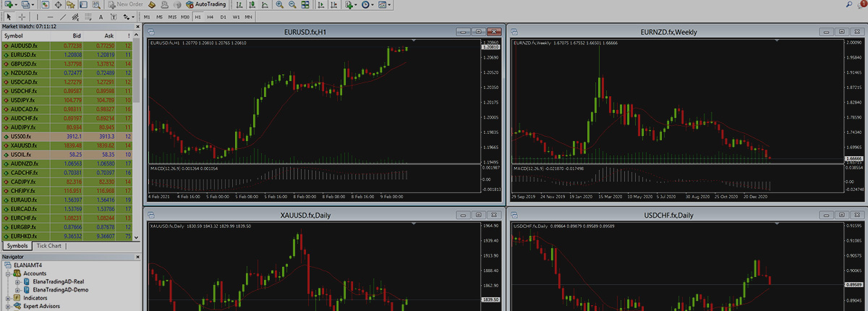Select the text label tool
This screenshot has height=311, width=868.
point(114,17)
